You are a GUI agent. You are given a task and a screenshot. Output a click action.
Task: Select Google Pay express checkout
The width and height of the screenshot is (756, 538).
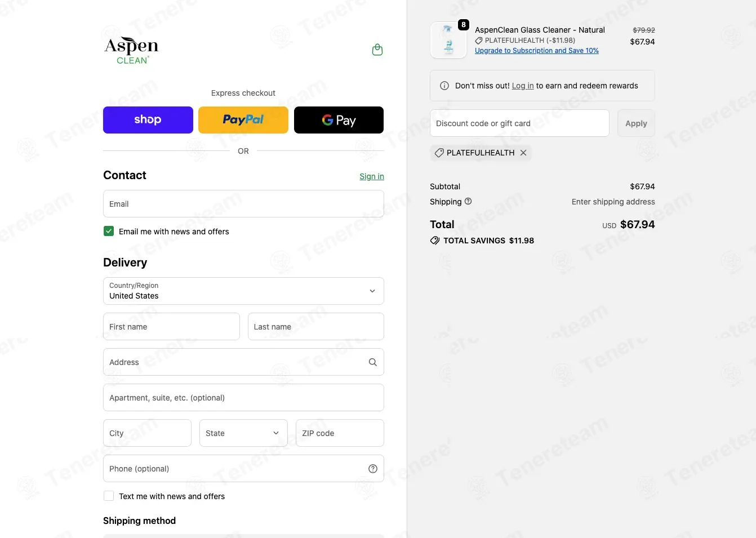(x=339, y=120)
